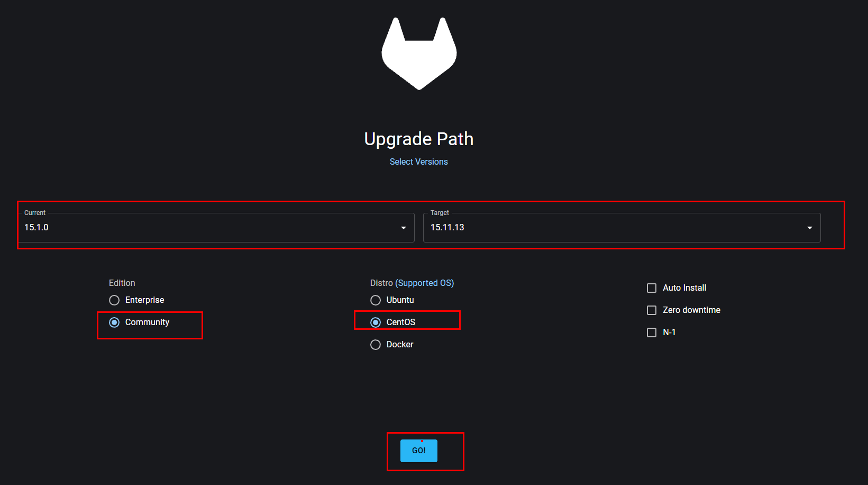Enable the Auto Install checkbox

652,288
